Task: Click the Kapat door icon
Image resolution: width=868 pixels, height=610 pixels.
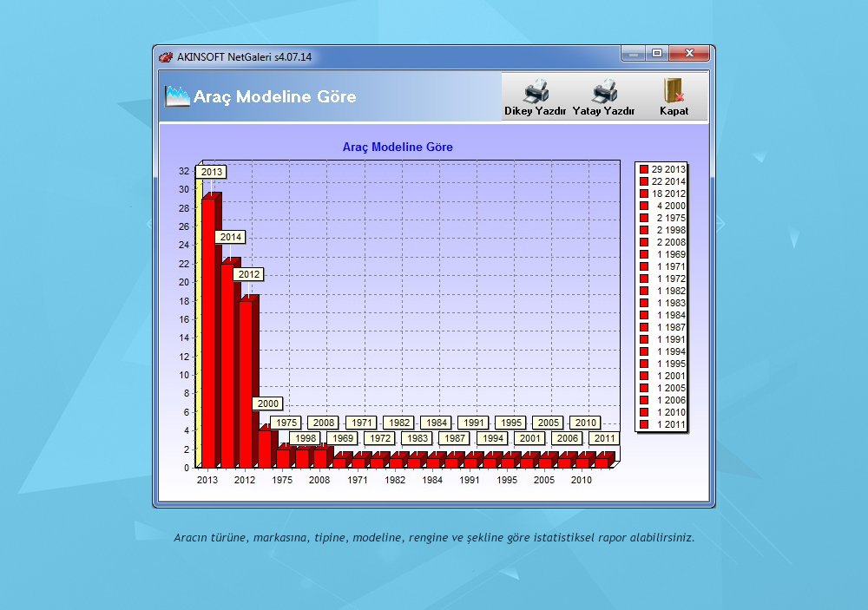Action: click(x=674, y=90)
